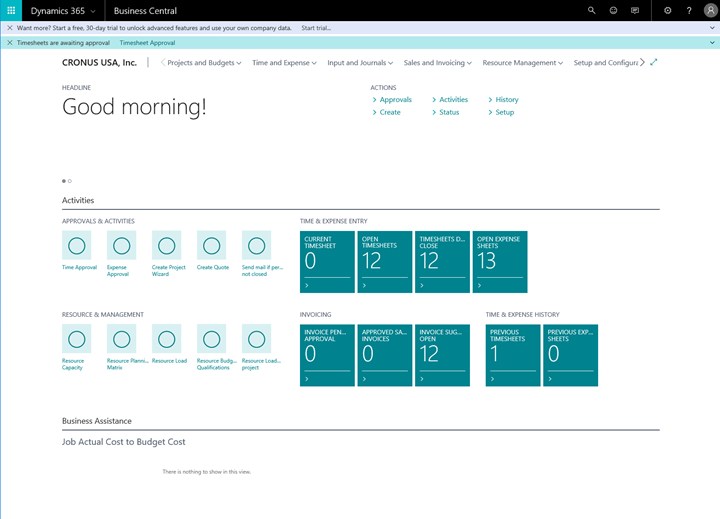Open the Open Timesheets tile
Viewport: 720px width, 519px height.
click(x=385, y=262)
